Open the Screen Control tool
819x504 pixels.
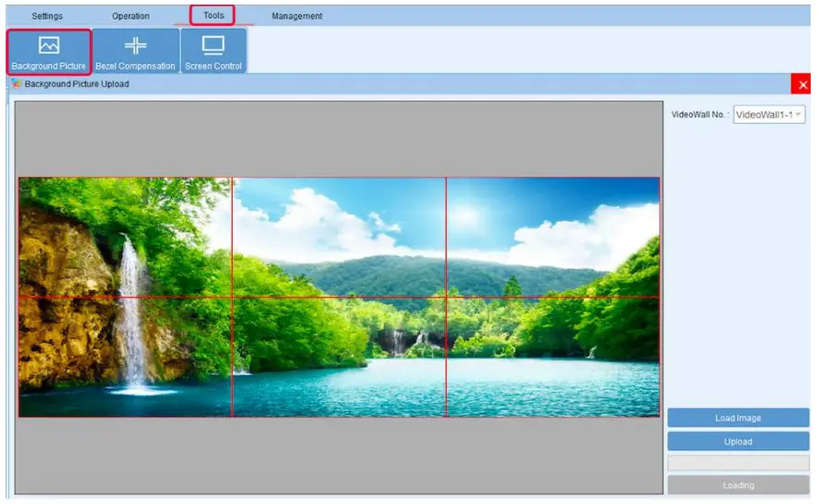pos(213,52)
